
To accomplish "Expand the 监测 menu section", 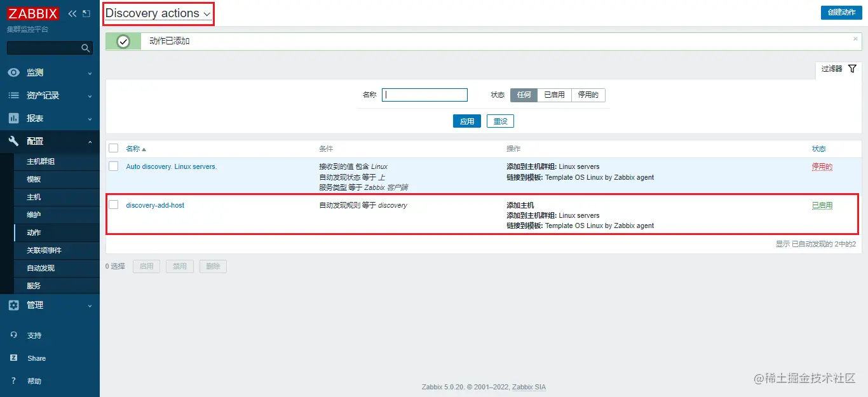I will 50,72.
